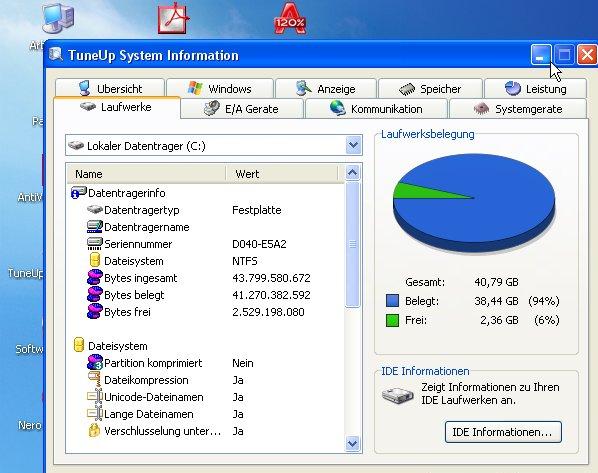The width and height of the screenshot is (598, 473).
Task: Select the Festplatte value
Action: 257,210
